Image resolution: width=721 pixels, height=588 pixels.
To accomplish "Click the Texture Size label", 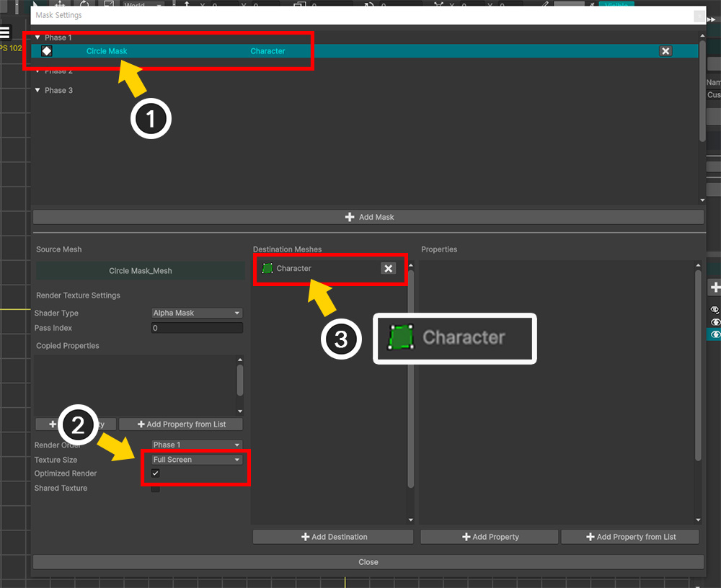I will (56, 460).
